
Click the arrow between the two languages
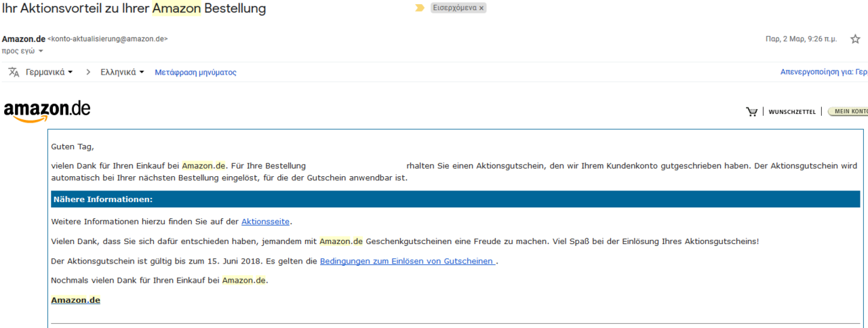tap(87, 72)
